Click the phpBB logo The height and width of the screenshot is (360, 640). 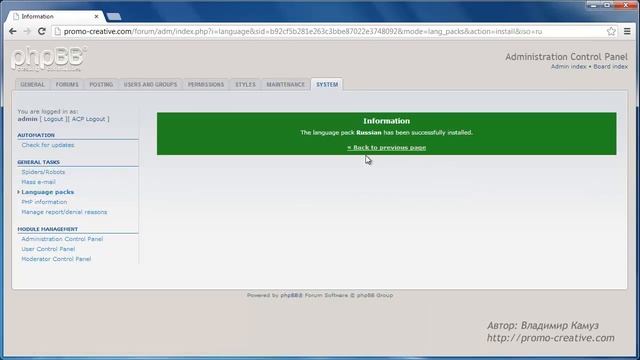[49, 59]
